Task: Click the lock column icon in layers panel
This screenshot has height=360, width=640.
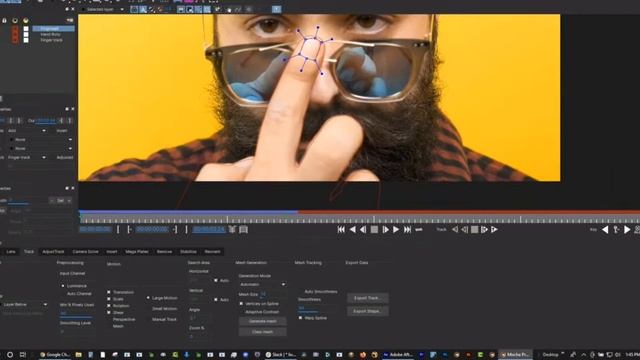Action: (x=4, y=20)
